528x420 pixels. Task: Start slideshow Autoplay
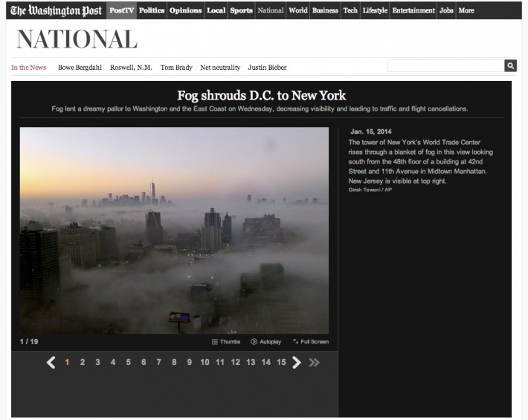(x=266, y=342)
